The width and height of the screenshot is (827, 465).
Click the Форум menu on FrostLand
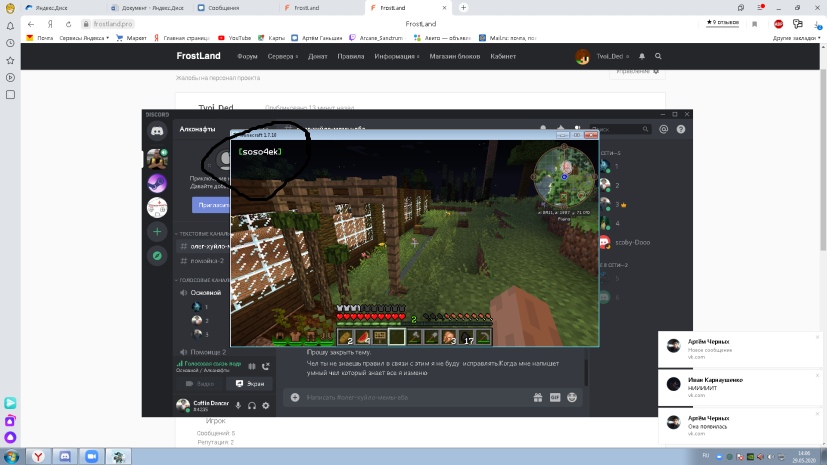(247, 56)
